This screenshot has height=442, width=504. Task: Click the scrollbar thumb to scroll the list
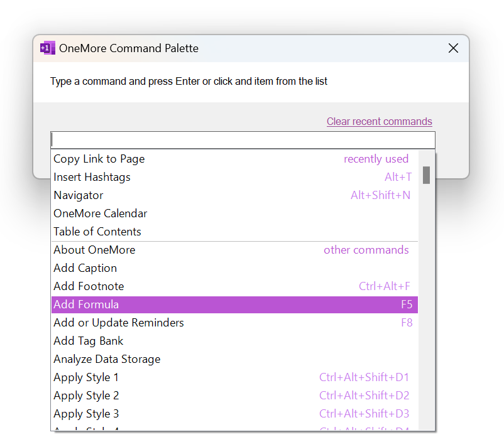pos(426,176)
